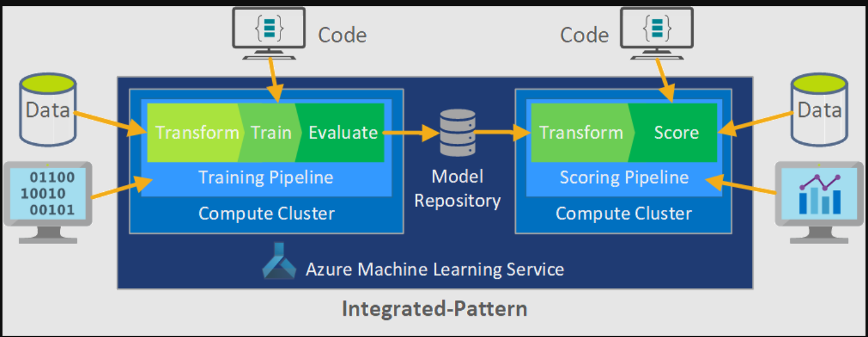Click the Integrated-Pattern caption
The width and height of the screenshot is (868, 337).
tap(435, 308)
